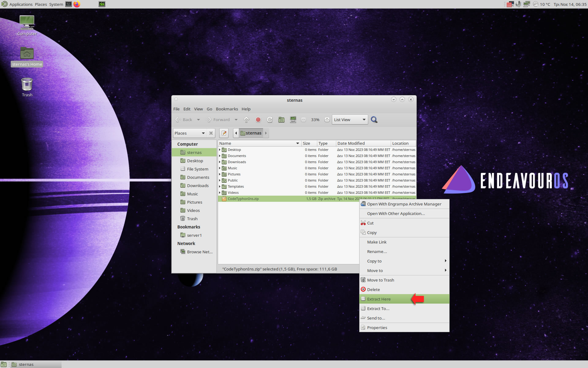
Task: Choose Move to Trash
Action: coord(404,280)
